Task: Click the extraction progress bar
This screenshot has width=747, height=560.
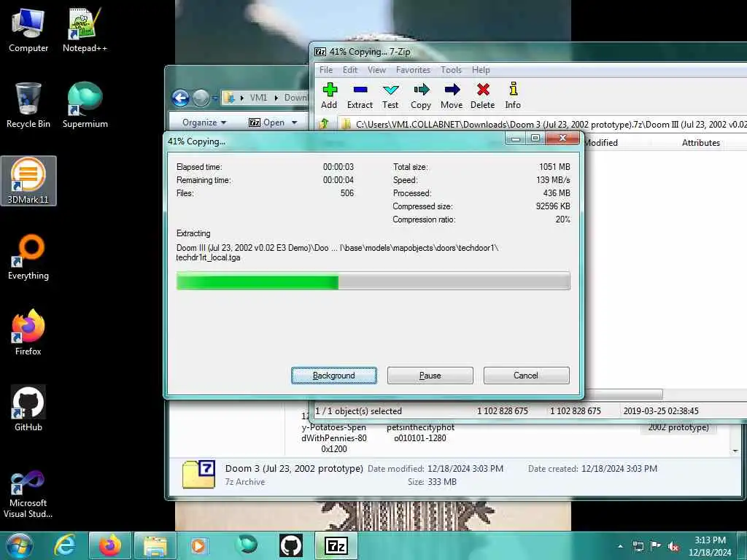Action: coord(373,281)
